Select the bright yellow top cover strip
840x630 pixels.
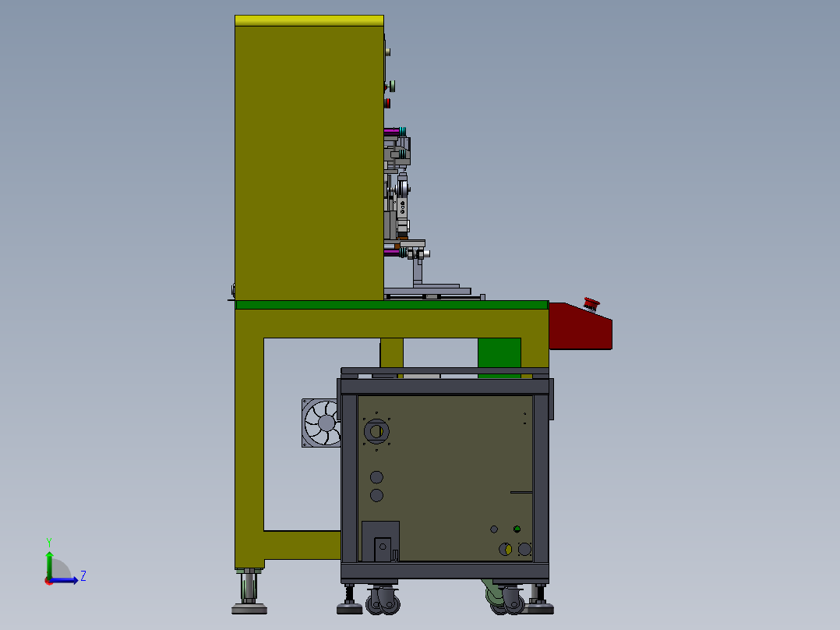[x=309, y=20]
